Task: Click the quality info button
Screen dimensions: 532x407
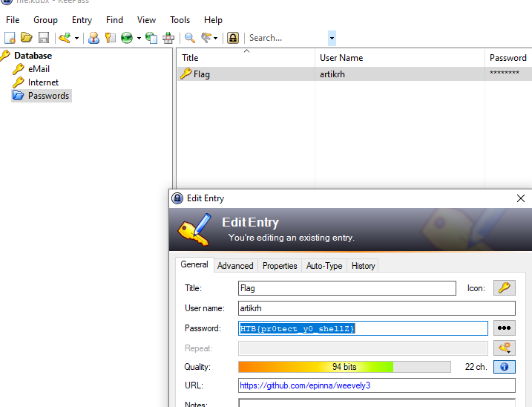Action: pyautogui.click(x=505, y=367)
